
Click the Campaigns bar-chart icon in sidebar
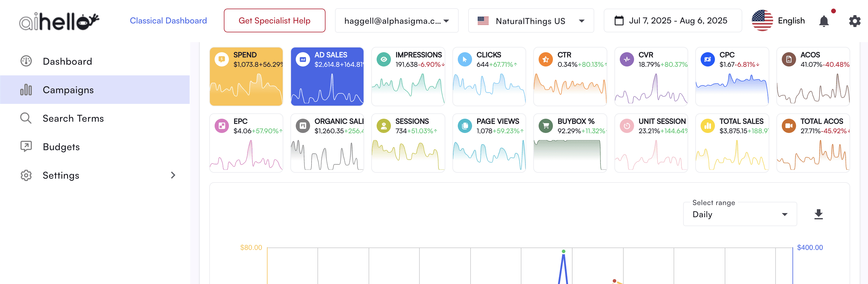26,90
